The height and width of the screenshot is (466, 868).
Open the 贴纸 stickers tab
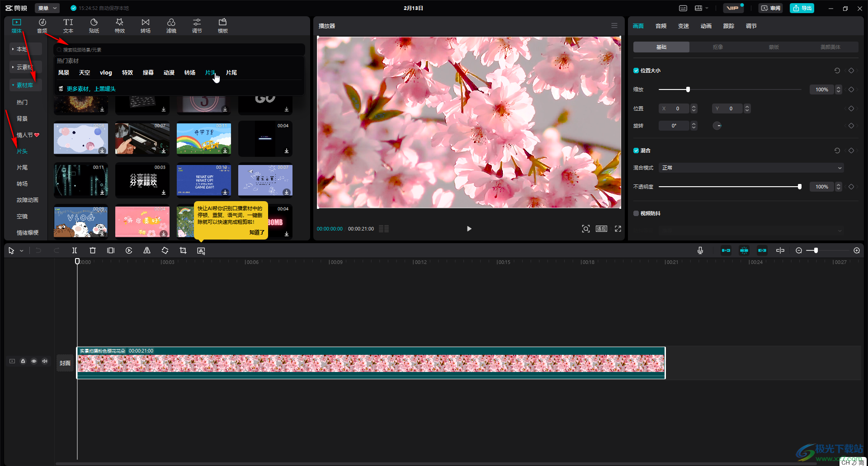click(x=94, y=26)
